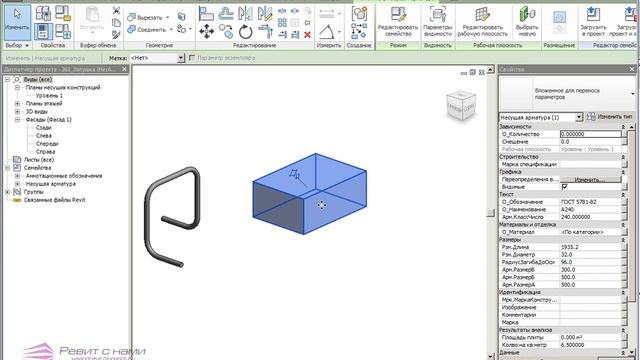This screenshot has height=360, width=640.
Task: Click the Арм.РазмерВ value 300.0
Action: coord(591,270)
